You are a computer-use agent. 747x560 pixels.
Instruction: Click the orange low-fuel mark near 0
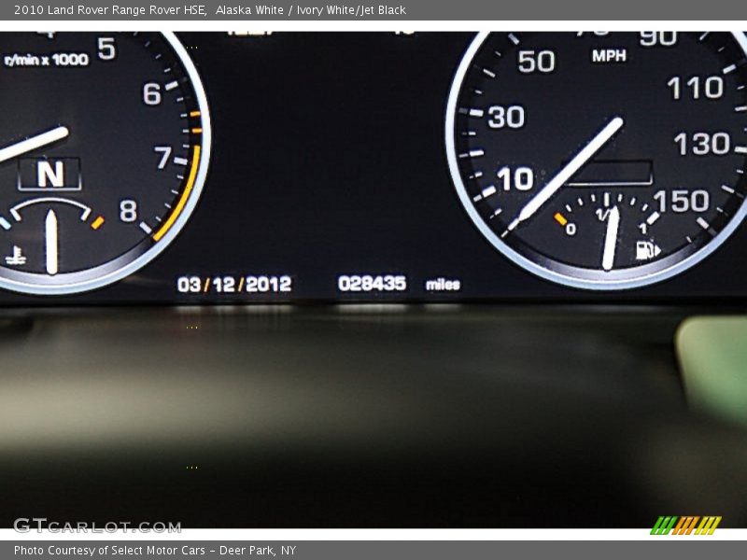pos(560,219)
